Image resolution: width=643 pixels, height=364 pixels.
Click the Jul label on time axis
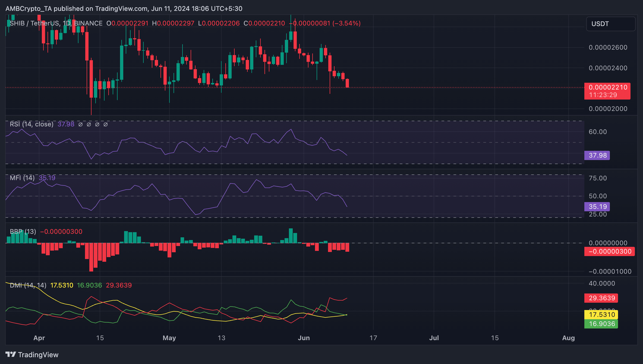click(434, 338)
